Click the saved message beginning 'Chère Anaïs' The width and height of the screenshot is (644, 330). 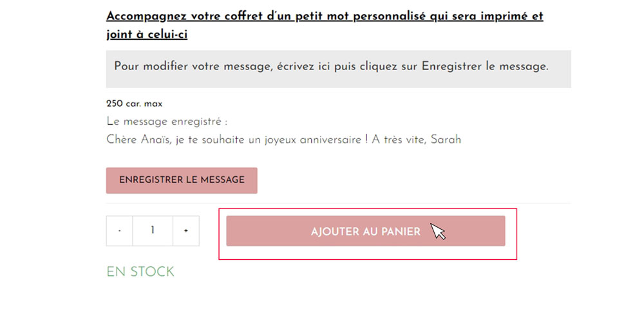(x=283, y=140)
